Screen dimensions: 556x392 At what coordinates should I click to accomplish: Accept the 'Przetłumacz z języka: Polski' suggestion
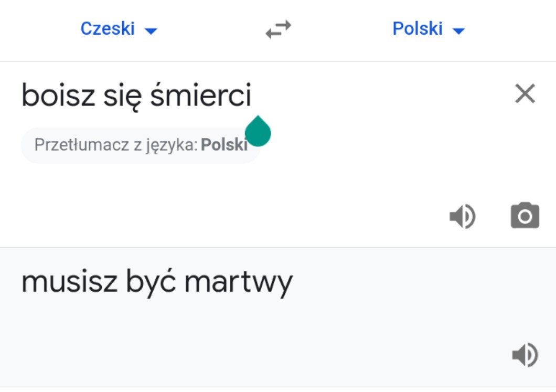[140, 145]
